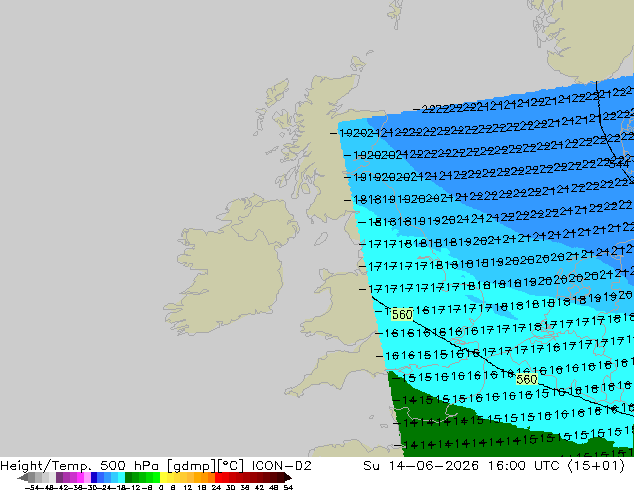Click the 560 contour label near Wales
The width and height of the screenshot is (634, 490).
(402, 315)
